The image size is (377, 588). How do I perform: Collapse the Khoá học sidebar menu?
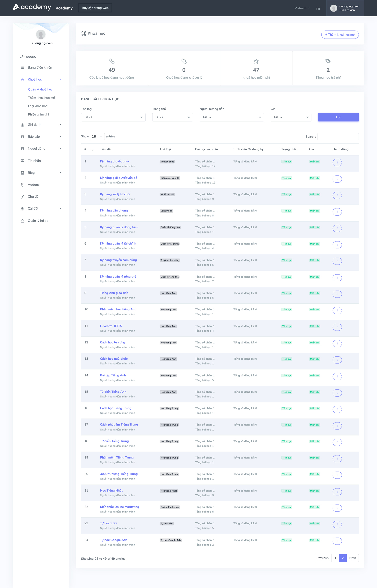coord(41,80)
